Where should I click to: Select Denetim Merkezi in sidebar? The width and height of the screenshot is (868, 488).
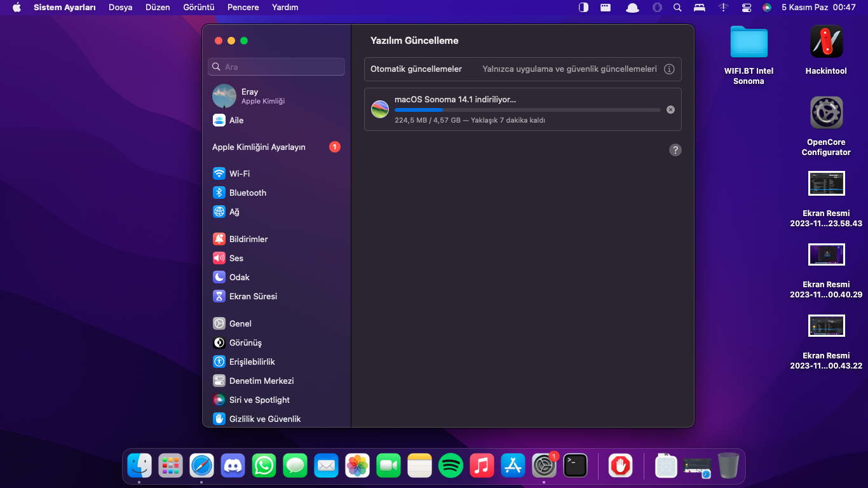(x=261, y=381)
